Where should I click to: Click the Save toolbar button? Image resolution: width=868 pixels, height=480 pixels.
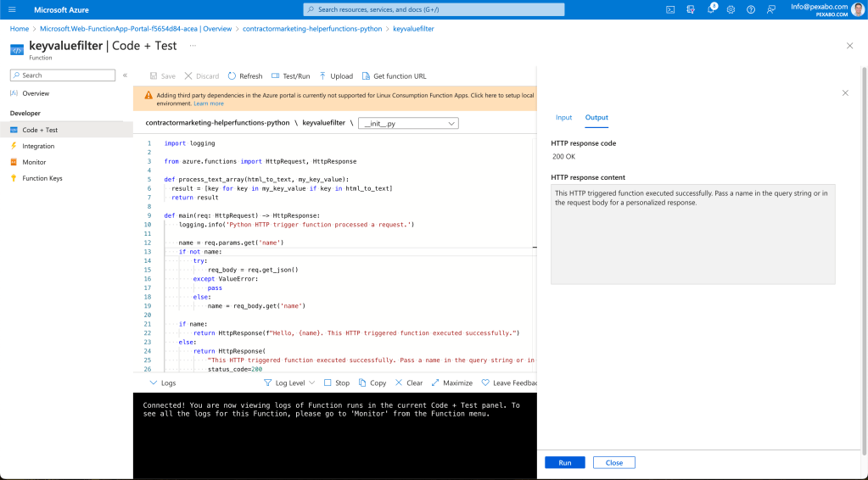[163, 76]
